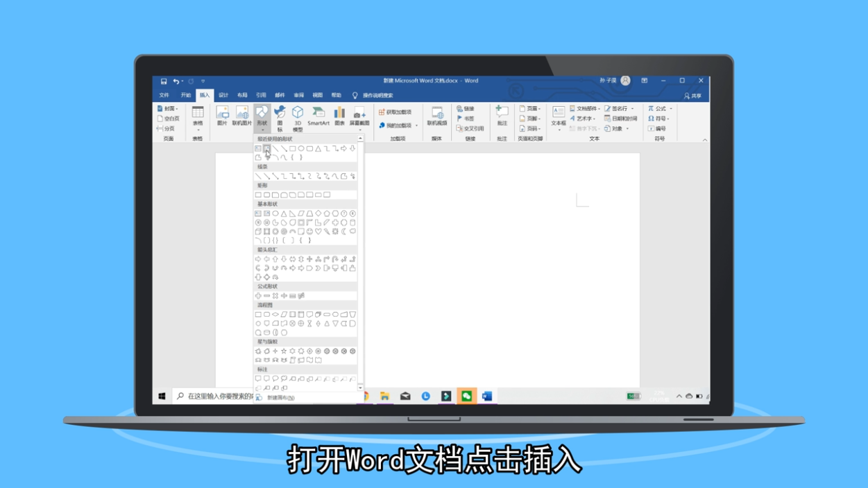Click the Windows taskbar search box
Viewport: 868px width, 488px height.
click(214, 396)
